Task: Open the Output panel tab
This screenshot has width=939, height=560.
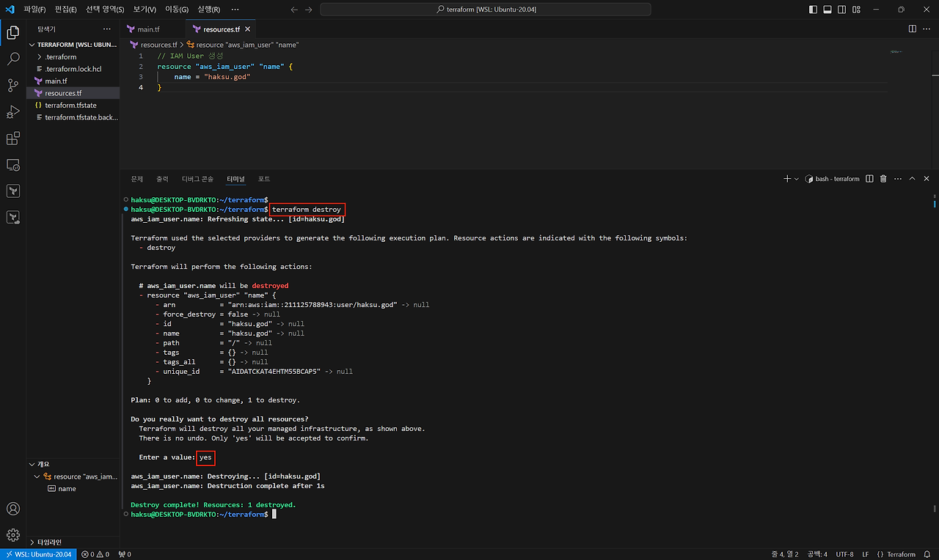Action: point(162,179)
